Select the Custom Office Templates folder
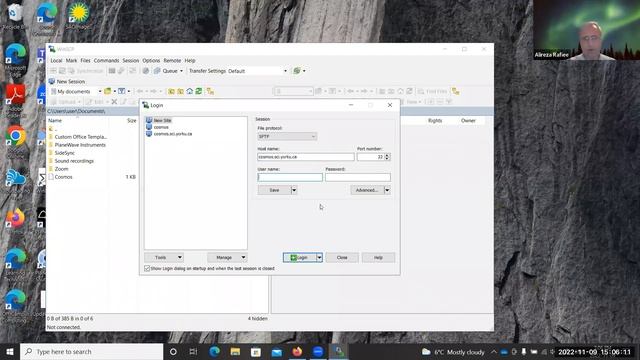The height and width of the screenshot is (360, 640). point(78,137)
